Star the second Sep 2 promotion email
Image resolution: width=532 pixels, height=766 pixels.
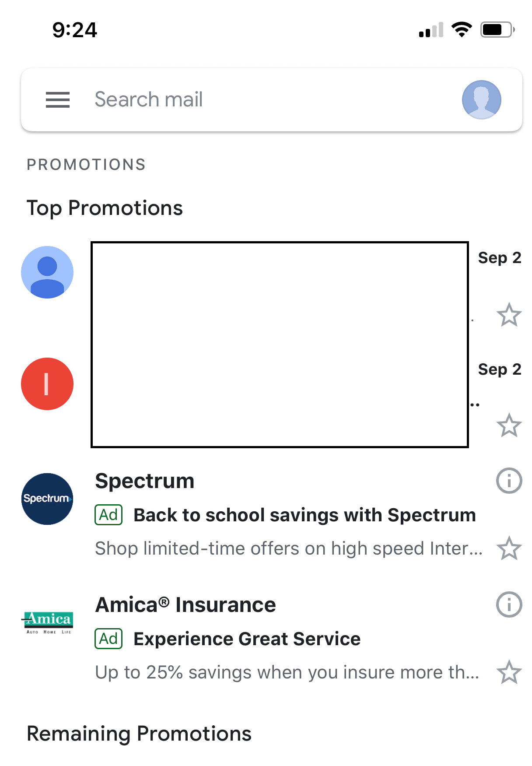pos(509,425)
